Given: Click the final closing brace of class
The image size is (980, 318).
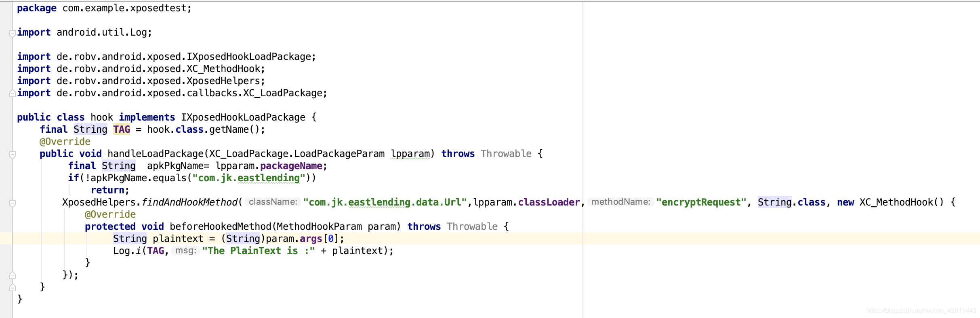Looking at the screenshot, I should pos(20,299).
